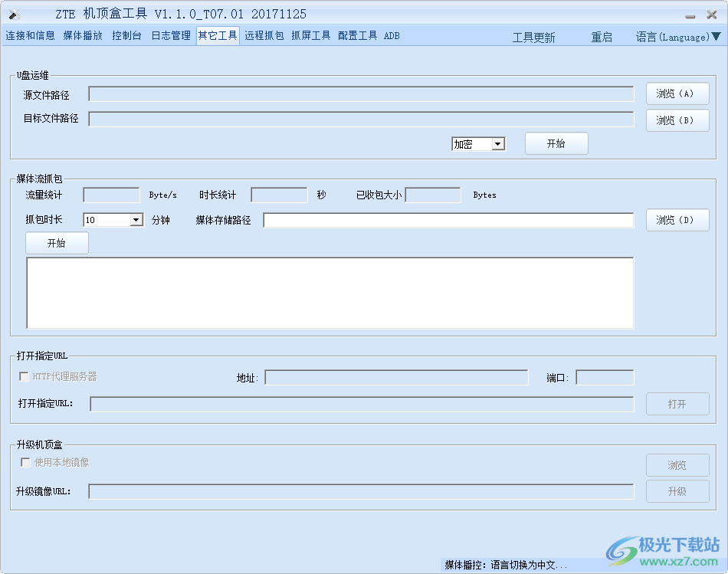Click the 升级 button
The height and width of the screenshot is (574, 728).
tap(677, 491)
